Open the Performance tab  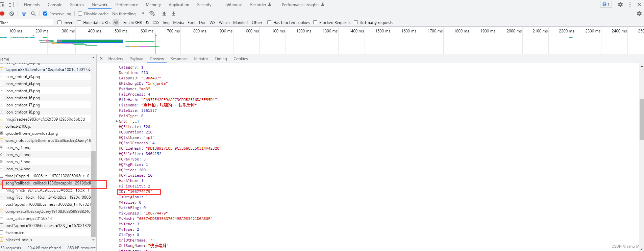(x=127, y=4)
